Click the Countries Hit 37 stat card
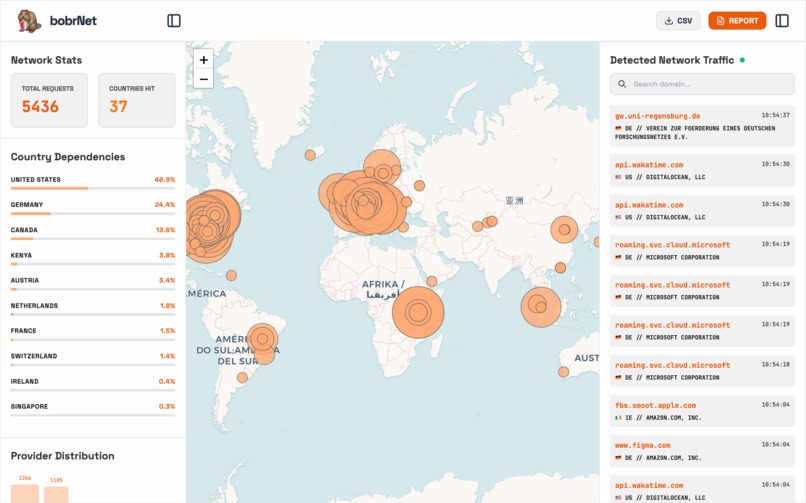The height and width of the screenshot is (503, 806). coord(137,100)
